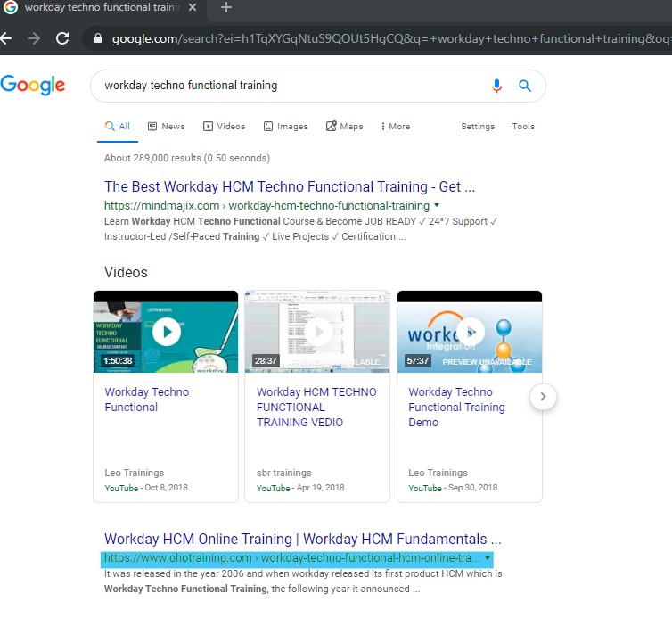Open a new browser tab

coord(226,8)
